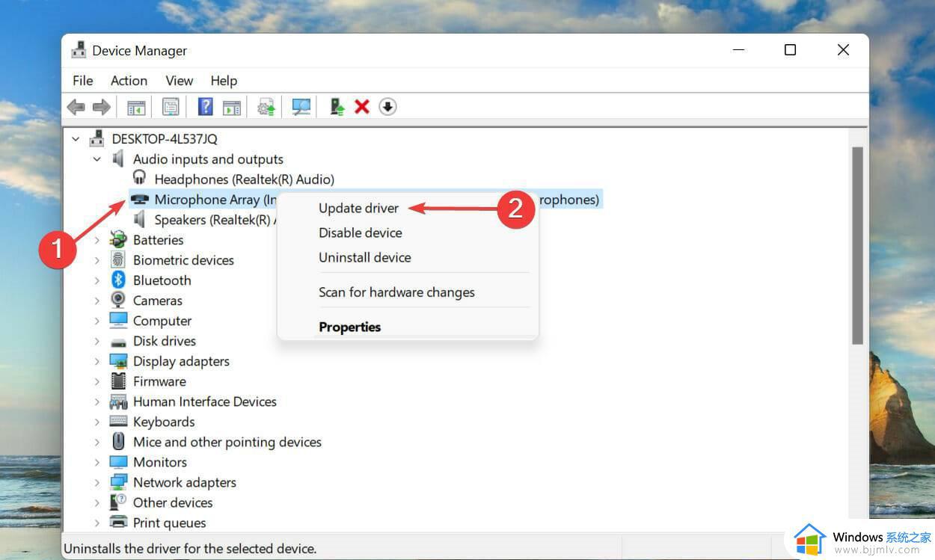935x560 pixels.
Task: Click the Other devices warning icon
Action: (x=118, y=502)
